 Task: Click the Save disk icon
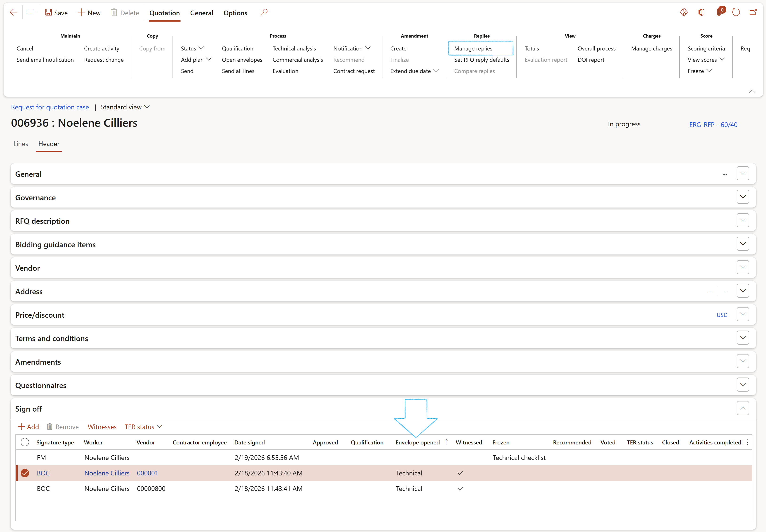pos(49,13)
